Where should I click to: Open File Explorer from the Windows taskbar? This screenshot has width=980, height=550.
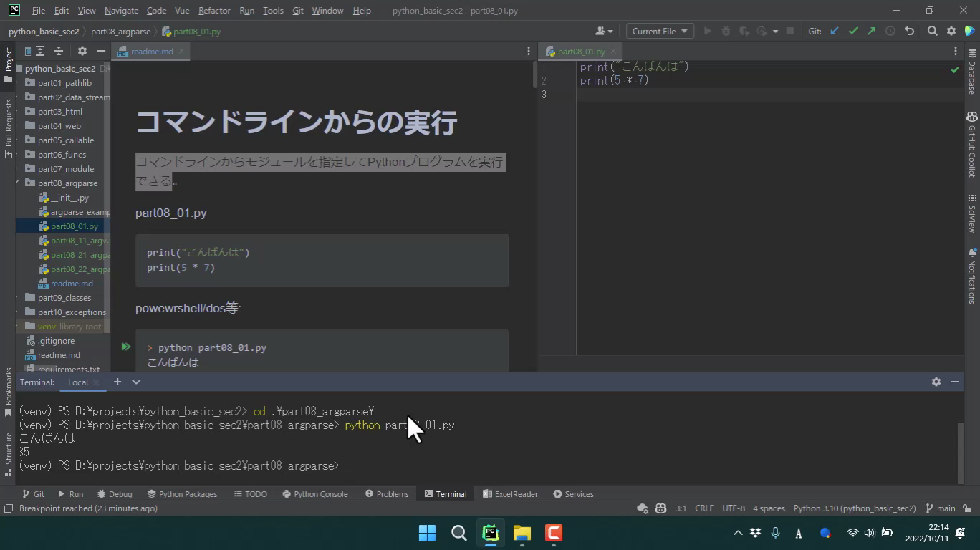pyautogui.click(x=522, y=533)
